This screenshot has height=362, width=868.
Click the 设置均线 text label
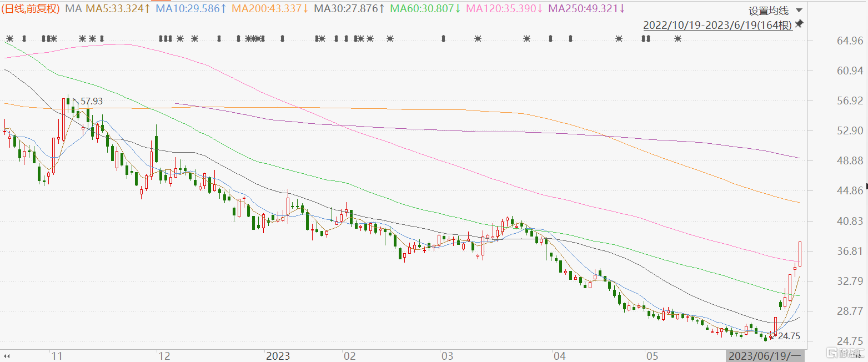pyautogui.click(x=768, y=11)
